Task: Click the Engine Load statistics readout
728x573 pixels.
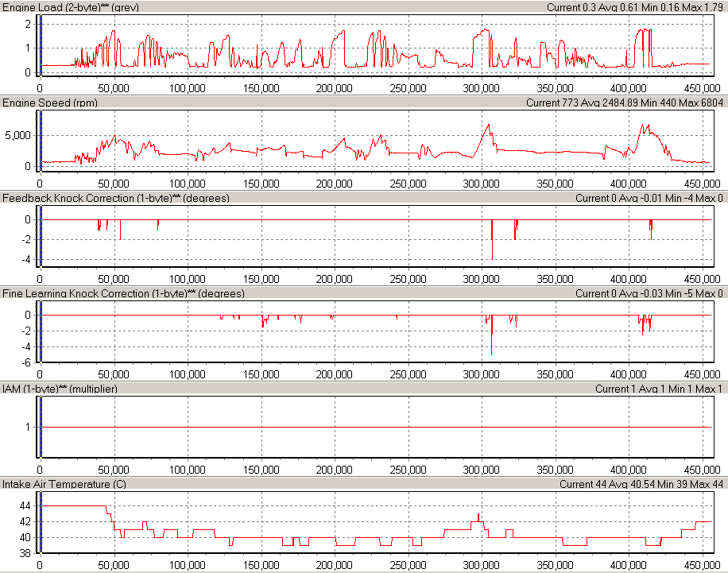Action: coord(634,7)
